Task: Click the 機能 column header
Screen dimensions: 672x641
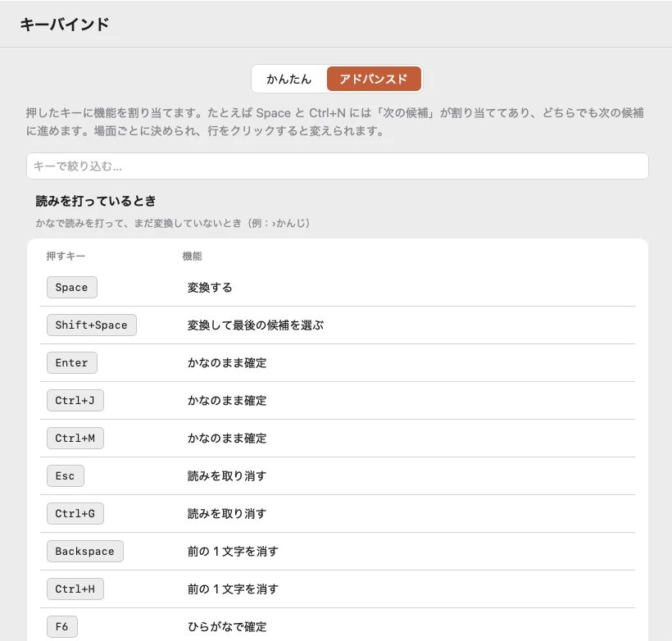Action: click(x=192, y=256)
